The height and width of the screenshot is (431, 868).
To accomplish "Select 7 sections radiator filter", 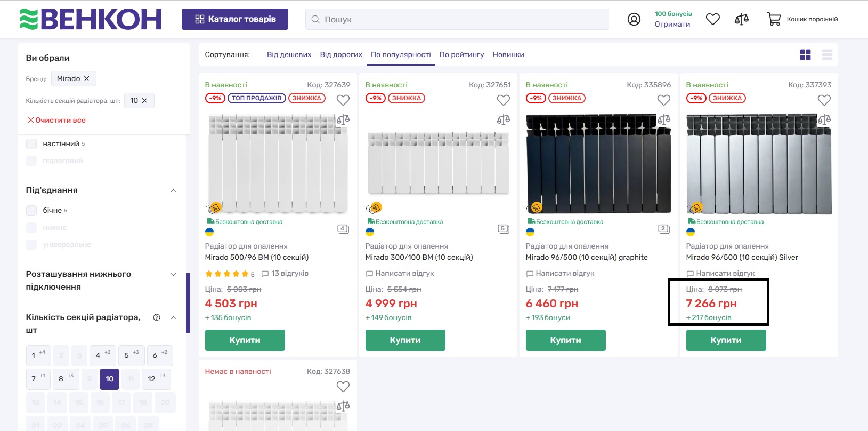I will (38, 379).
